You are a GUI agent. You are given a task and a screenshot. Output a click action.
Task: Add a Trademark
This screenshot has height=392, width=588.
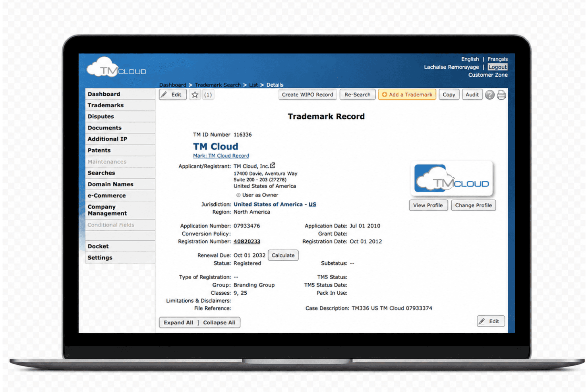click(407, 95)
